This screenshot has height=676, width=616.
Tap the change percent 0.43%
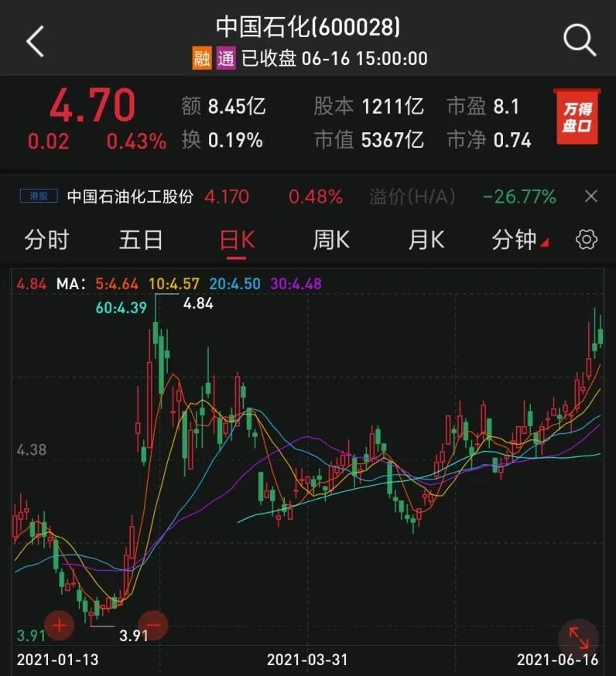[x=136, y=142]
